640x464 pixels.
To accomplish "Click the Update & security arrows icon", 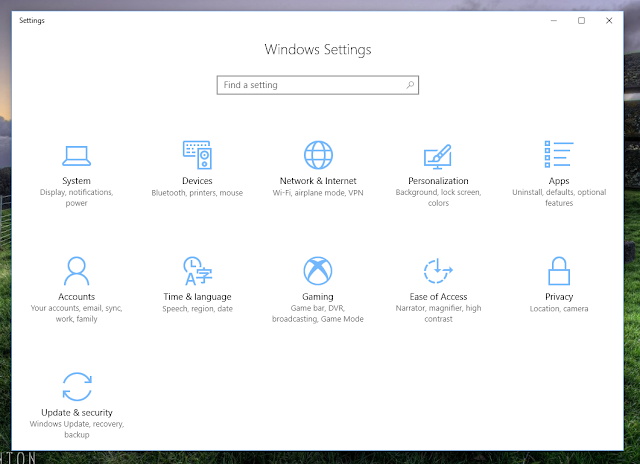I will coord(76,386).
